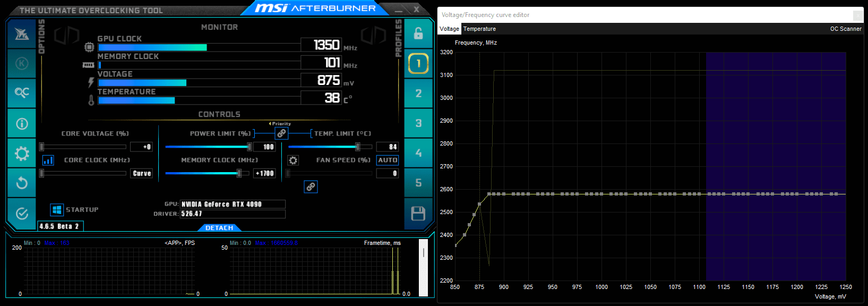868x306 pixels.
Task: Click the memory module icon beside Memory Clock
Action: click(89, 65)
